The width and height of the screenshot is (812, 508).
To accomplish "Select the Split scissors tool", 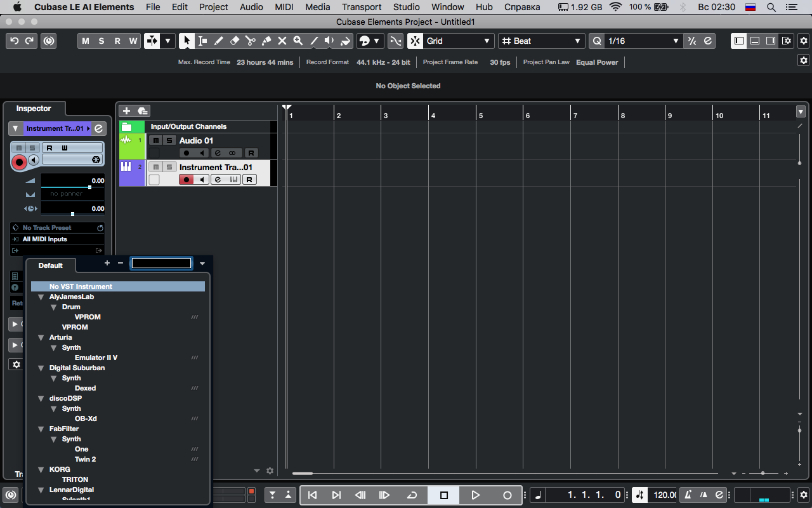I will click(251, 41).
